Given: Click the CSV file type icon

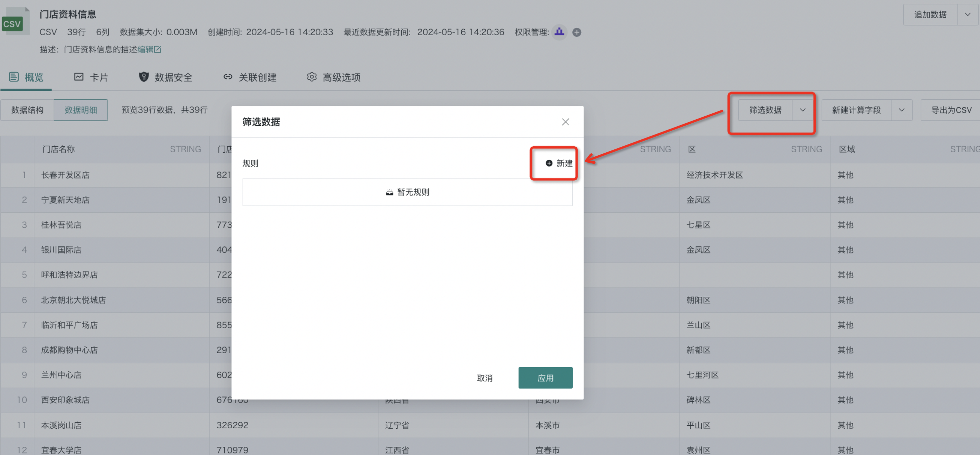Looking at the screenshot, I should click(x=15, y=21).
